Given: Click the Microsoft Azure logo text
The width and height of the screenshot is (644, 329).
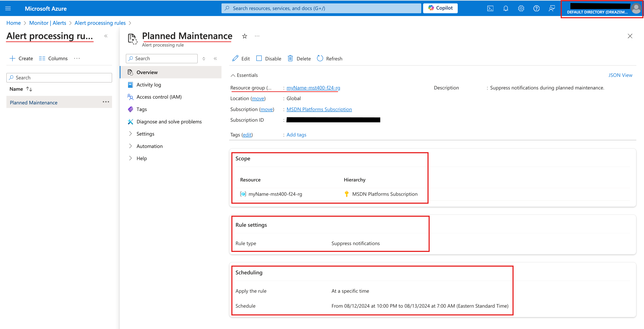Looking at the screenshot, I should [x=46, y=9].
